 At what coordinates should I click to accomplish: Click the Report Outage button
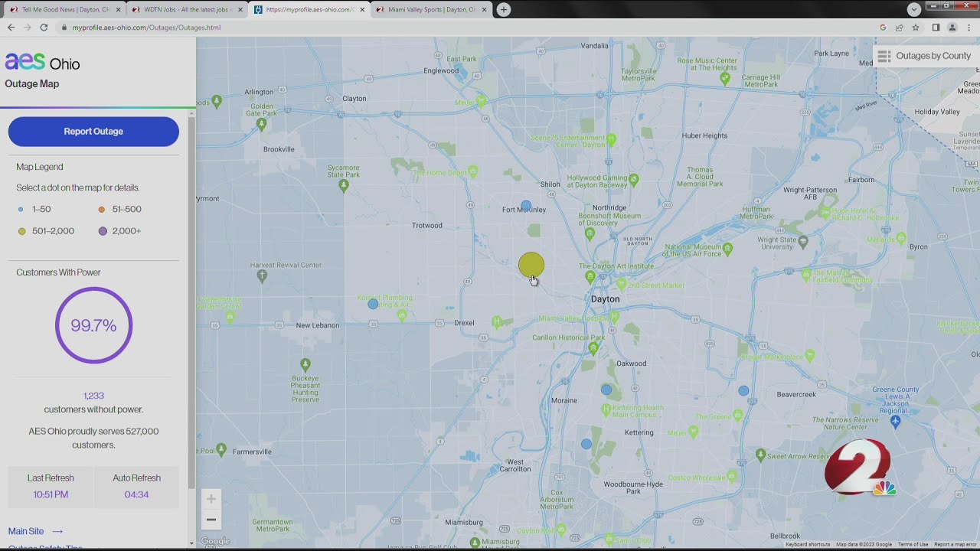93,132
